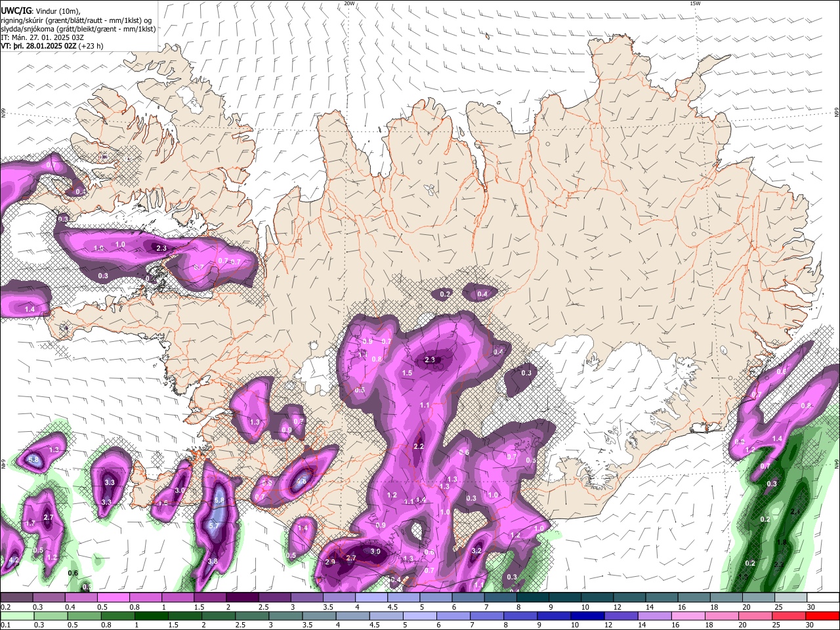Click the red swatch ending the rain legend
840x630 pixels.
pos(822,616)
